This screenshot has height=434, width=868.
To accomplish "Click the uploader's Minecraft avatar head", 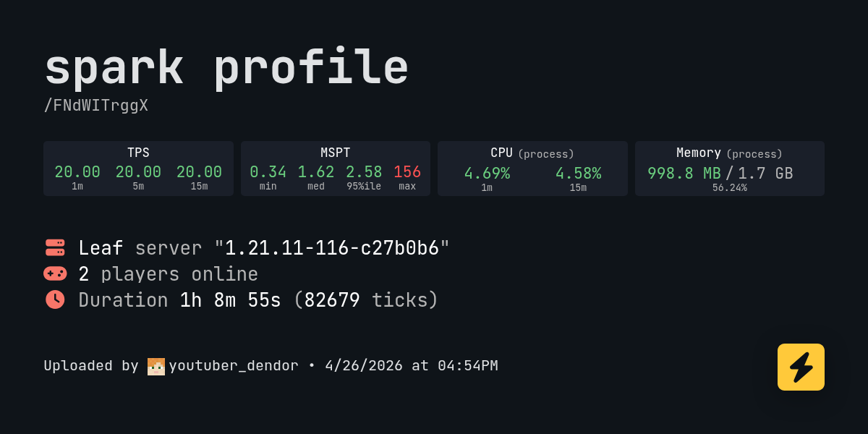I will click(x=156, y=366).
